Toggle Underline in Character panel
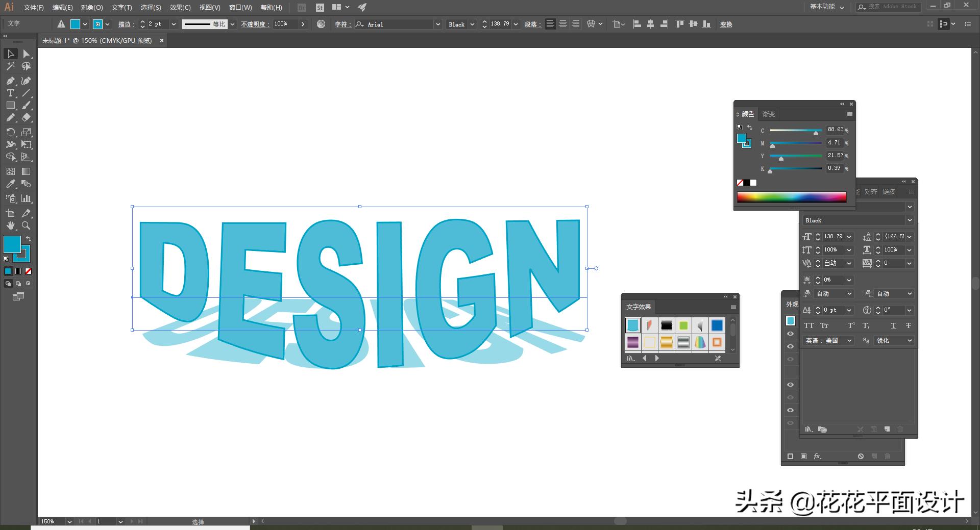This screenshot has height=530, width=980. (x=893, y=325)
